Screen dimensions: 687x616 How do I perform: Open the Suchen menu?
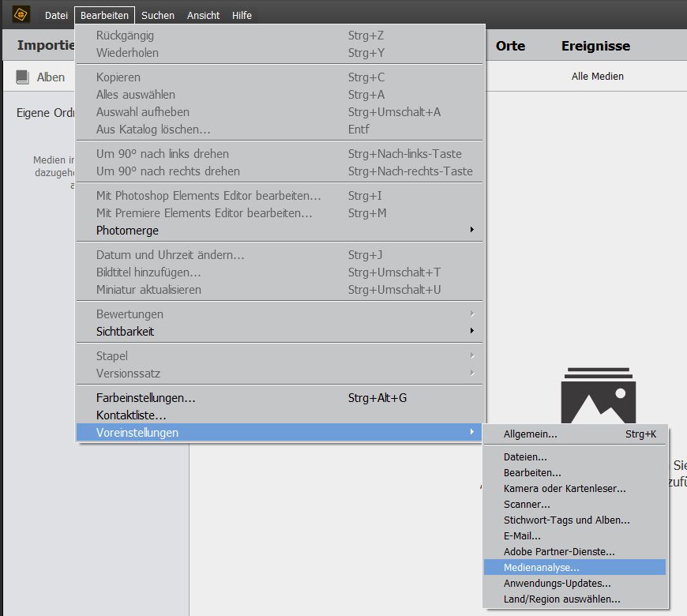[158, 15]
